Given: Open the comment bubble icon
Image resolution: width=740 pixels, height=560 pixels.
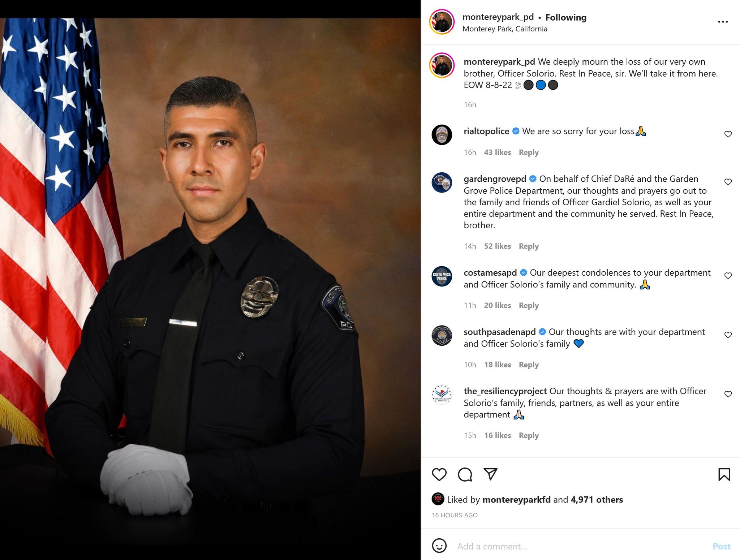Looking at the screenshot, I should coord(465,474).
